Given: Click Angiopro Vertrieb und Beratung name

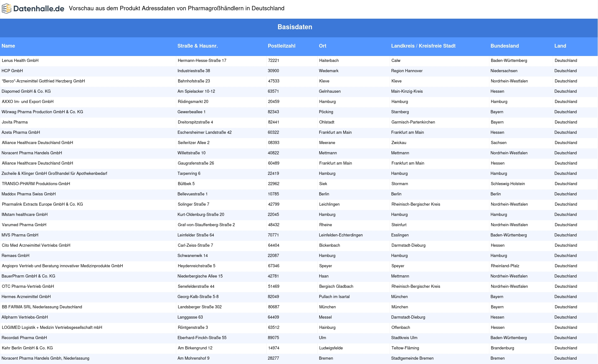Looking at the screenshot, I should 62,266.
